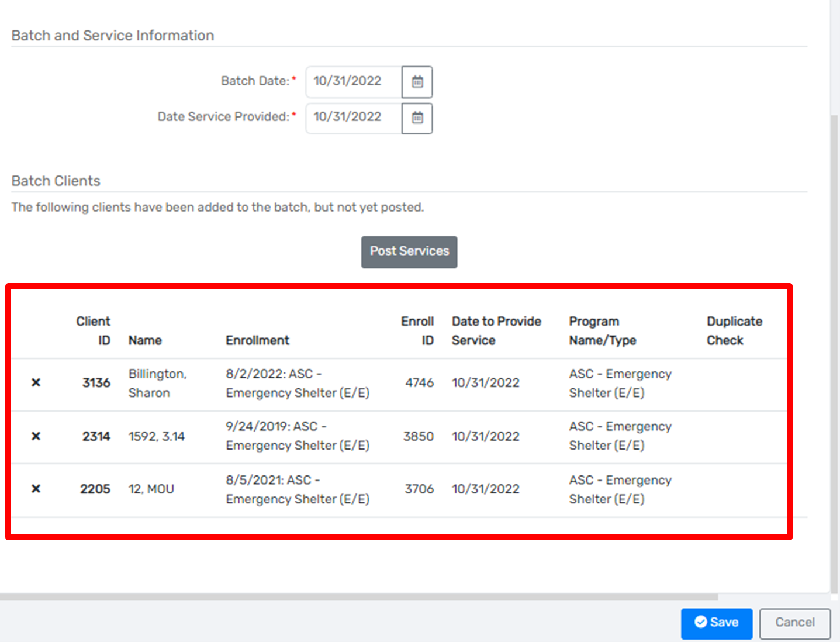
Task: Click the Enroll ID column header
Action: tap(417, 330)
